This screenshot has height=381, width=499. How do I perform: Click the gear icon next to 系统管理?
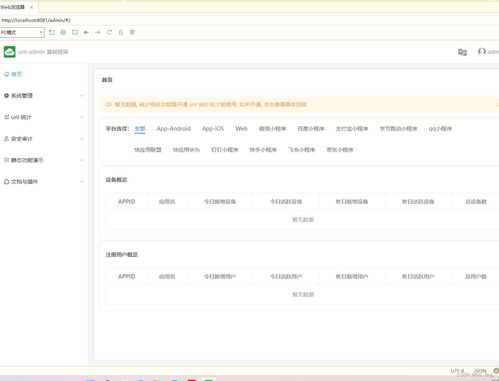6,96
